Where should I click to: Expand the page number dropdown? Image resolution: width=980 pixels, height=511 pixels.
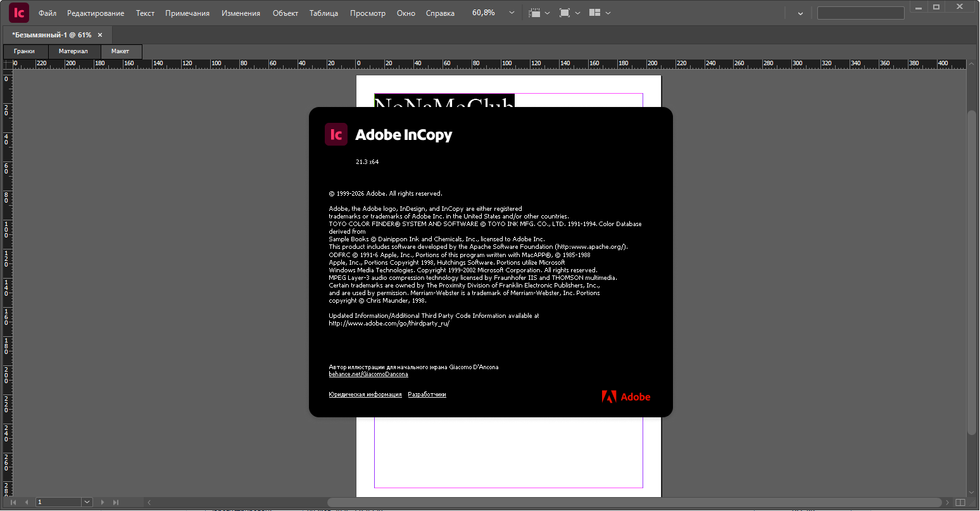tap(87, 502)
